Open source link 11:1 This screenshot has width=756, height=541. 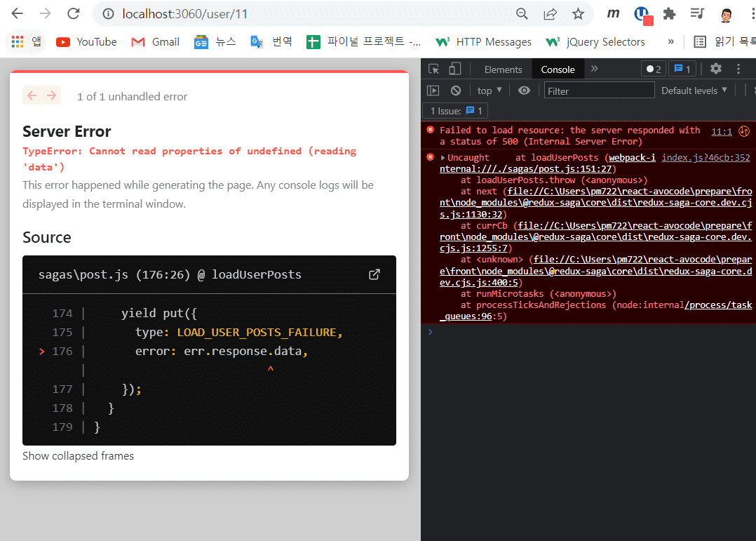(721, 131)
